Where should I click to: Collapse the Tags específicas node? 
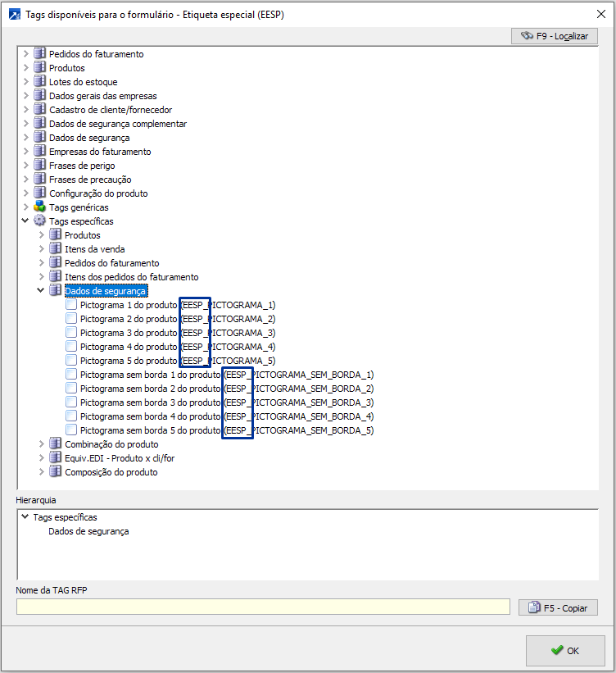(25, 221)
